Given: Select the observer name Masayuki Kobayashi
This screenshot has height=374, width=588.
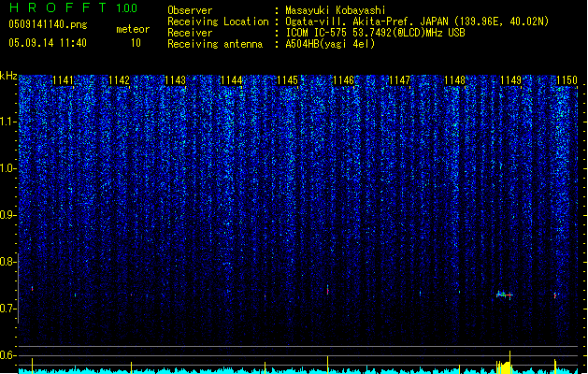Looking at the screenshot, I should pyautogui.click(x=336, y=10).
